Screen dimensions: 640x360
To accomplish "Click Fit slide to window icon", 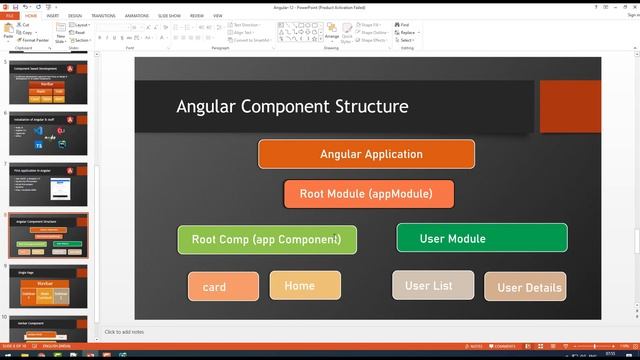I will coord(636,346).
